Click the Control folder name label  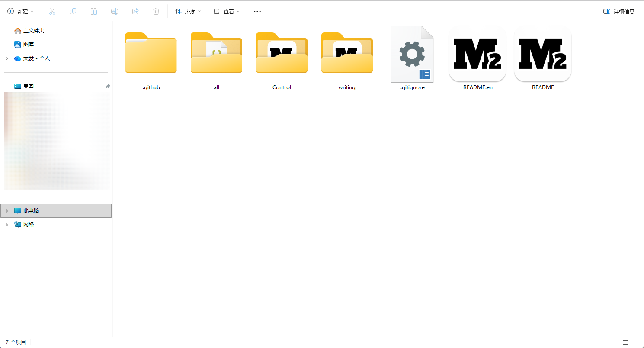(x=282, y=87)
